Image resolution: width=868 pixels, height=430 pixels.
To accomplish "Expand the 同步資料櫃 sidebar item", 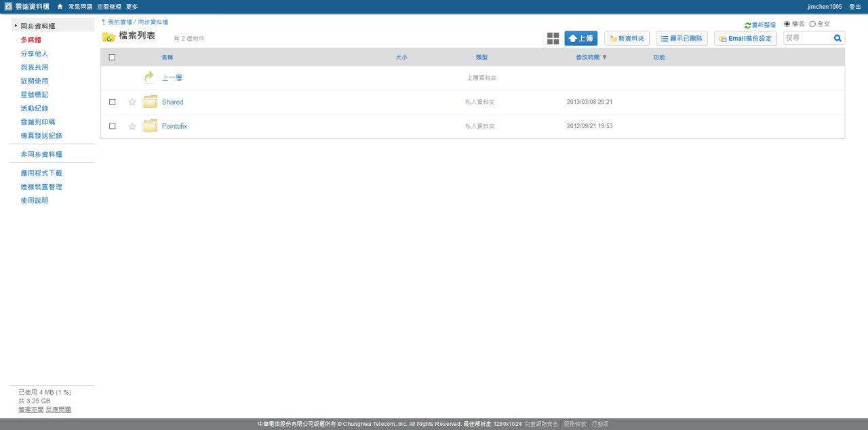I will tap(16, 26).
